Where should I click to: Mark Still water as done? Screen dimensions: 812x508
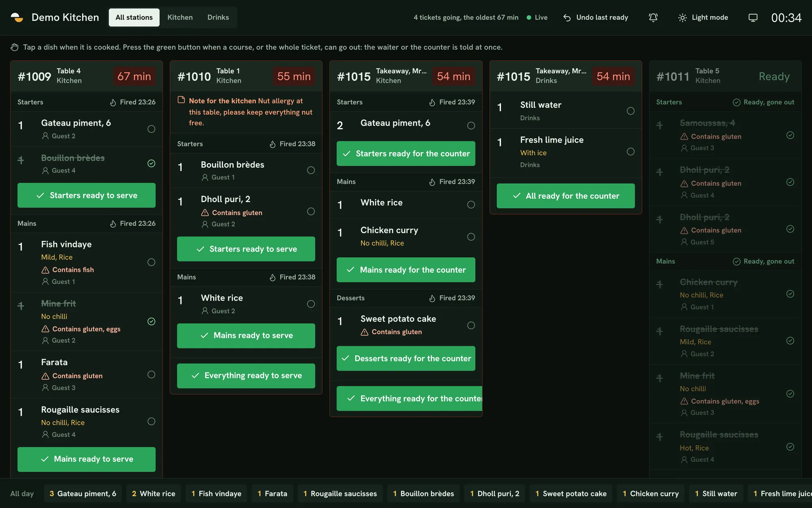pos(630,111)
